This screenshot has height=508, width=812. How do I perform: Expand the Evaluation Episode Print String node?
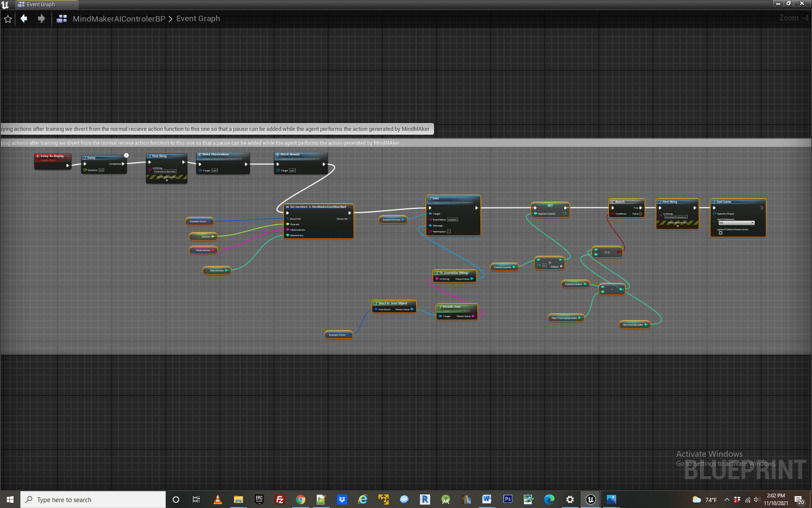(167, 181)
